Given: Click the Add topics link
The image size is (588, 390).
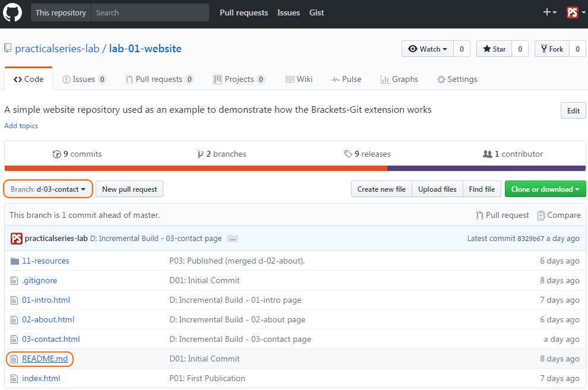Looking at the screenshot, I should pos(21,125).
